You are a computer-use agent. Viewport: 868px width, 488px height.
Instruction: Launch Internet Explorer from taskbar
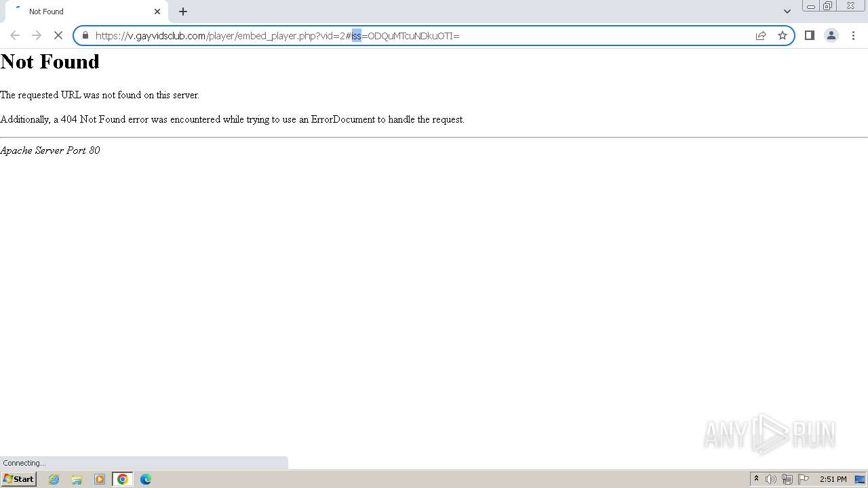tap(54, 479)
